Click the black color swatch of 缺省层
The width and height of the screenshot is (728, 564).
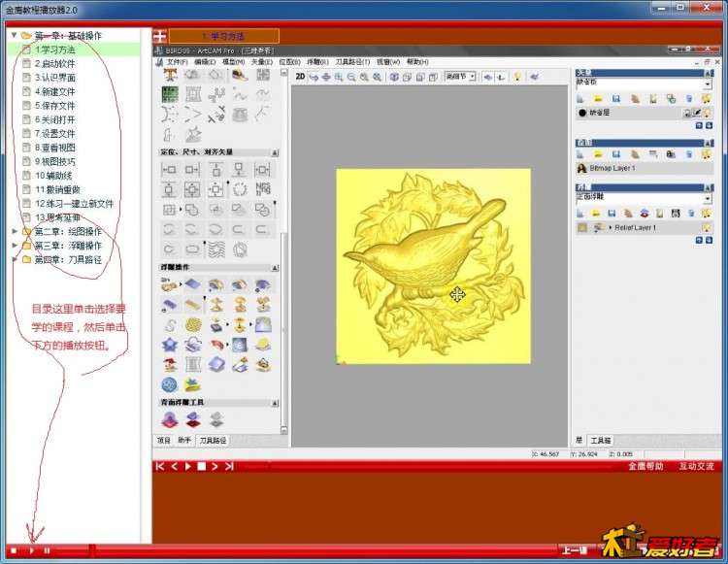[x=582, y=113]
